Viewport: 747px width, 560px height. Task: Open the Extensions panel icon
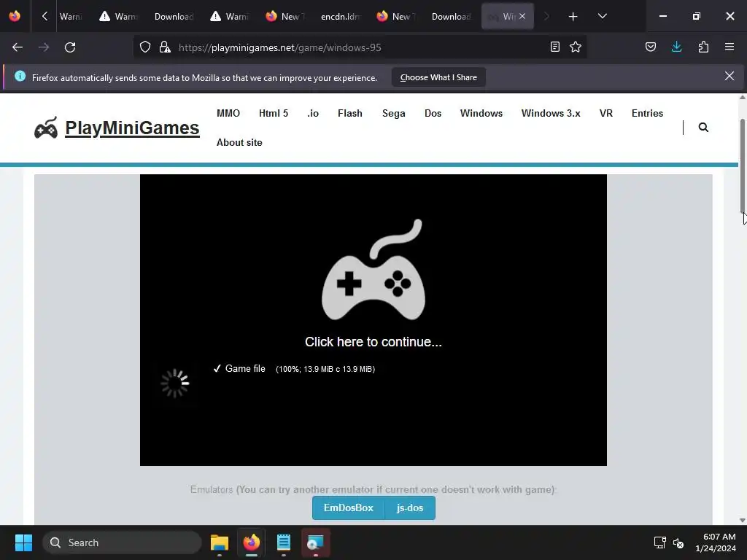[703, 47]
